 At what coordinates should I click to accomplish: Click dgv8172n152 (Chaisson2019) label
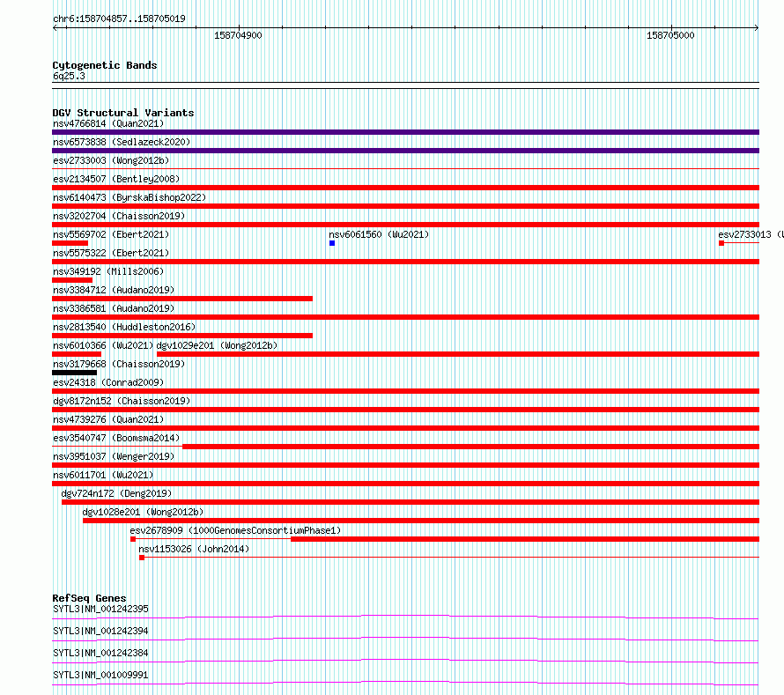122,401
